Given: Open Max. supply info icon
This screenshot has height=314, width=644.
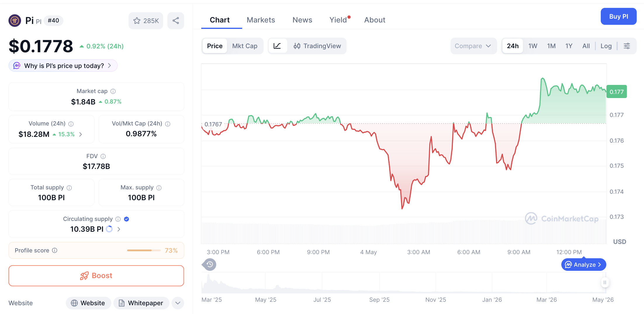Looking at the screenshot, I should pyautogui.click(x=159, y=188).
